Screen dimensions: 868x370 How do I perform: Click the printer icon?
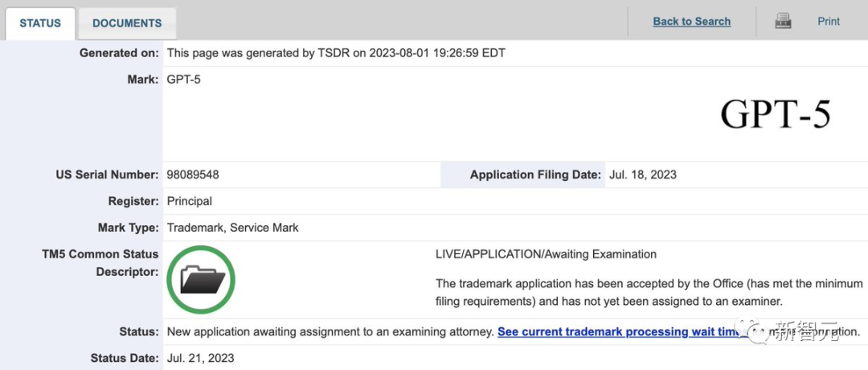click(783, 22)
